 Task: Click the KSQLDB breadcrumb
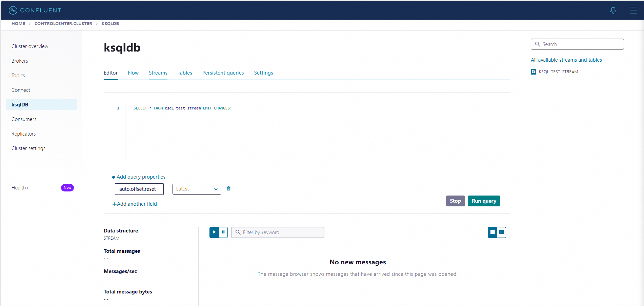[110, 24]
